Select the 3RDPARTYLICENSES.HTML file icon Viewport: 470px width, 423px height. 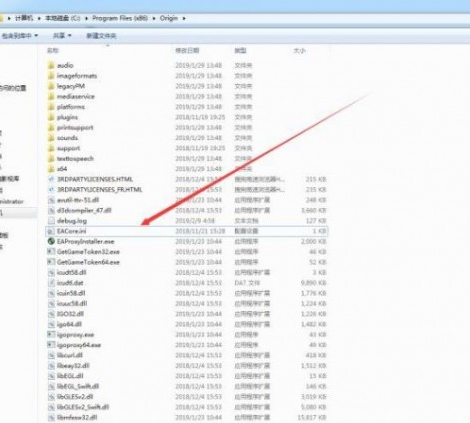(x=51, y=179)
